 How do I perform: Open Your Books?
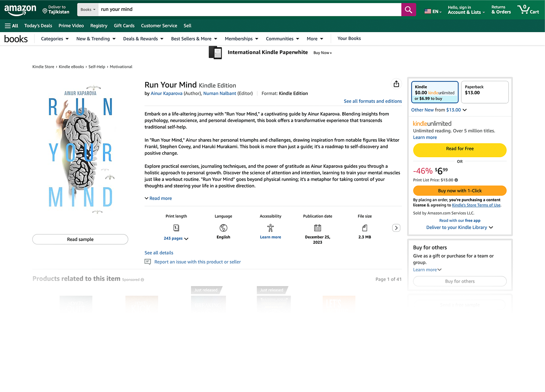tap(349, 39)
